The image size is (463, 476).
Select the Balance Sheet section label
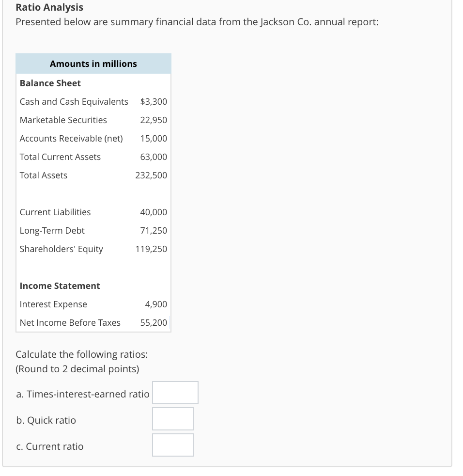50,83
